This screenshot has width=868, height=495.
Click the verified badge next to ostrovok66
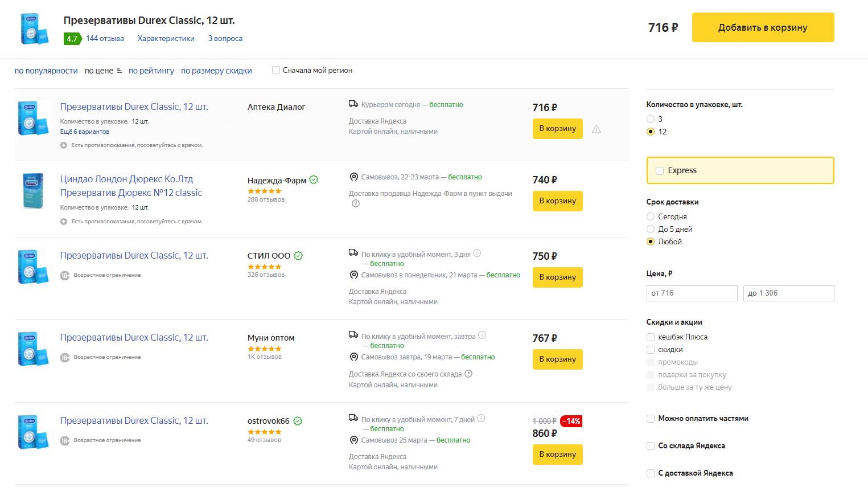[x=298, y=421]
